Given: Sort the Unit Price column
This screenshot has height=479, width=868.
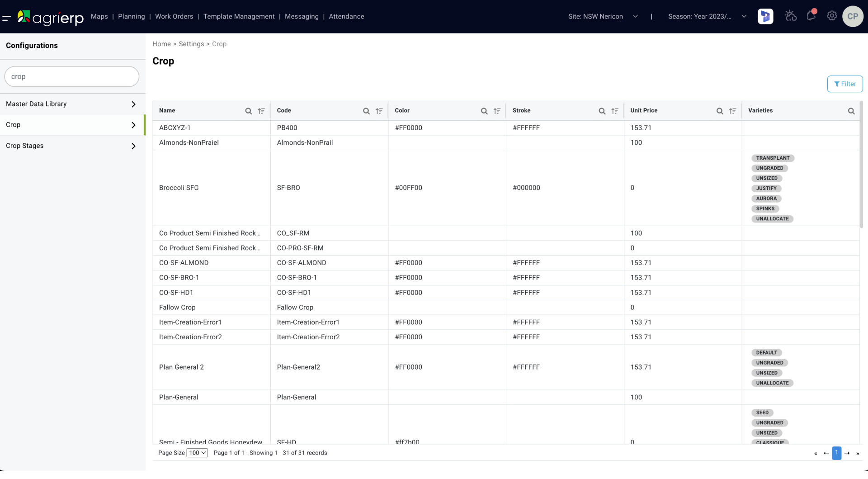Looking at the screenshot, I should click(x=732, y=111).
